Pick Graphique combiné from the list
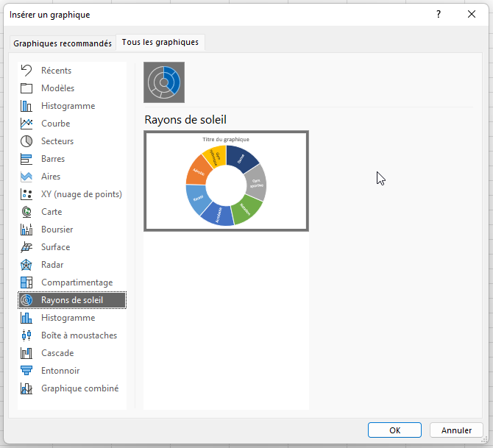The image size is (493, 448). click(x=79, y=388)
